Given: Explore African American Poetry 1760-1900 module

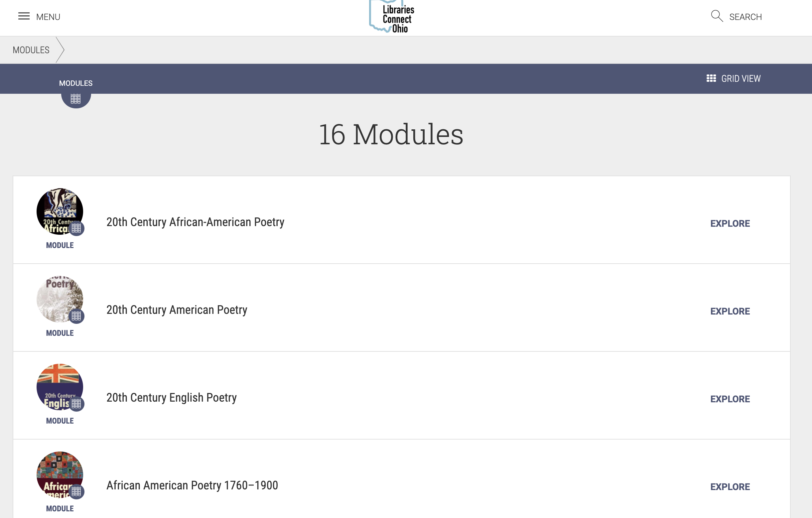Looking at the screenshot, I should click(x=730, y=486).
